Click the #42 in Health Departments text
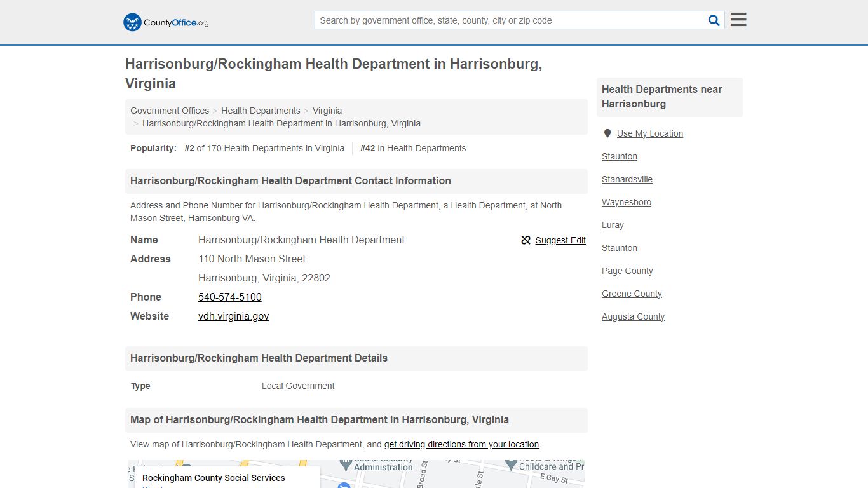The width and height of the screenshot is (868, 488). 413,148
